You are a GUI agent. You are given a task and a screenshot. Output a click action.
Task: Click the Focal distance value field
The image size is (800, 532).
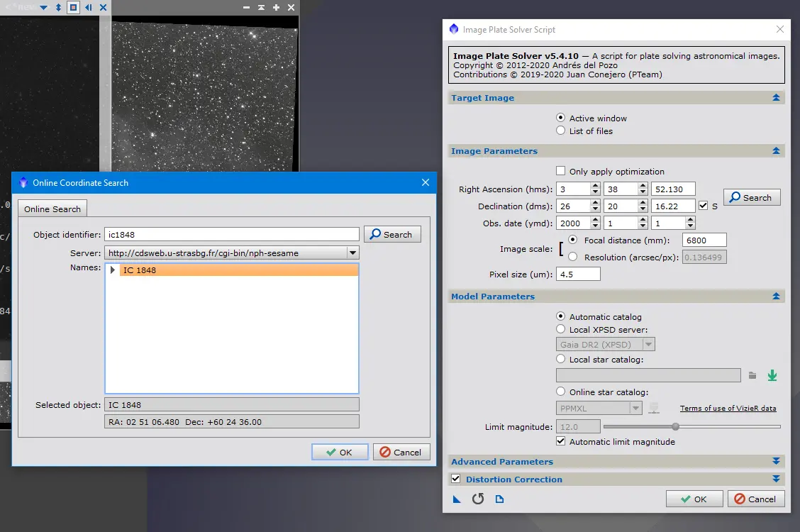(x=704, y=240)
